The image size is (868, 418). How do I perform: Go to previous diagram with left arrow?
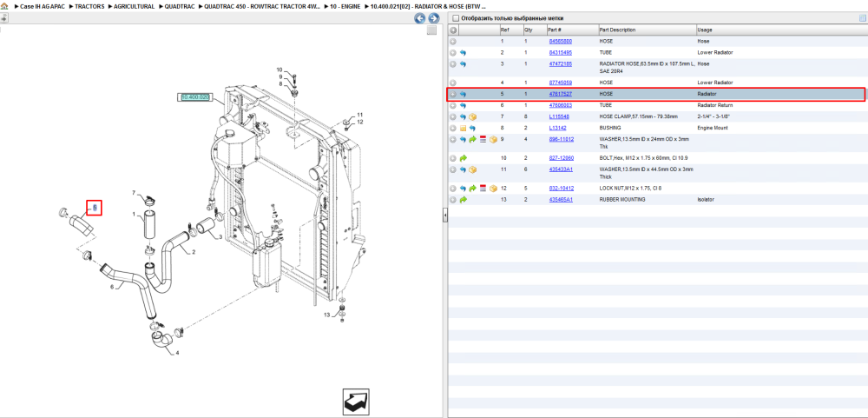(x=420, y=18)
